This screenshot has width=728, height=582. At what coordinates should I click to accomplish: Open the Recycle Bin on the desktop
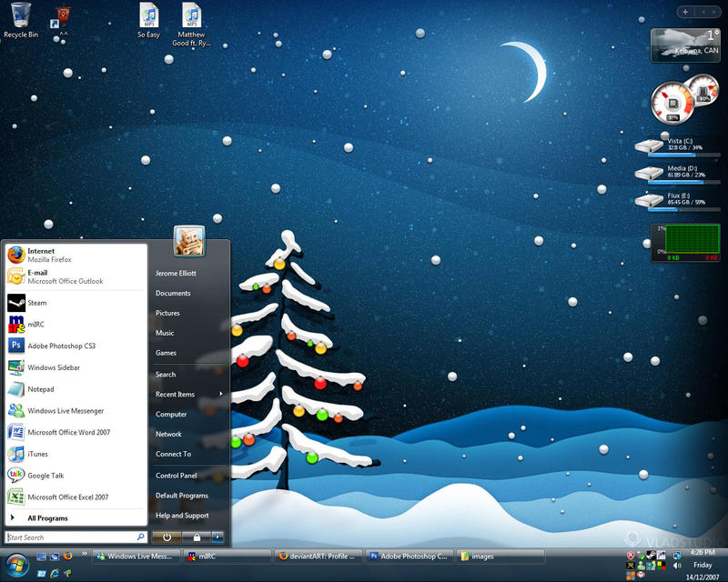[20, 16]
